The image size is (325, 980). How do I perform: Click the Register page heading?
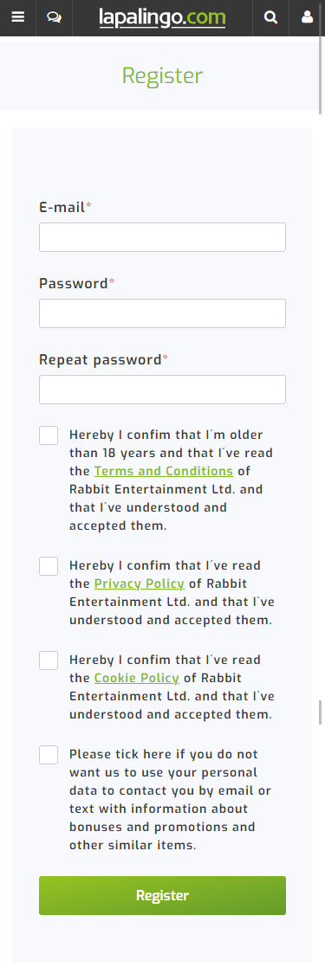(162, 75)
